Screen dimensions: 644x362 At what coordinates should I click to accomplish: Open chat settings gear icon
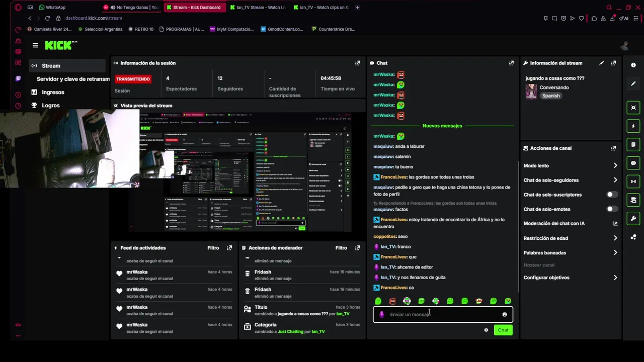[486, 330]
